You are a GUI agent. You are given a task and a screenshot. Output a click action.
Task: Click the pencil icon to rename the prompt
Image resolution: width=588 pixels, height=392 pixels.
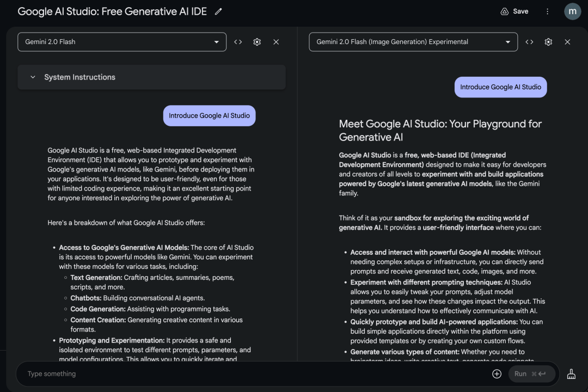coord(218,11)
